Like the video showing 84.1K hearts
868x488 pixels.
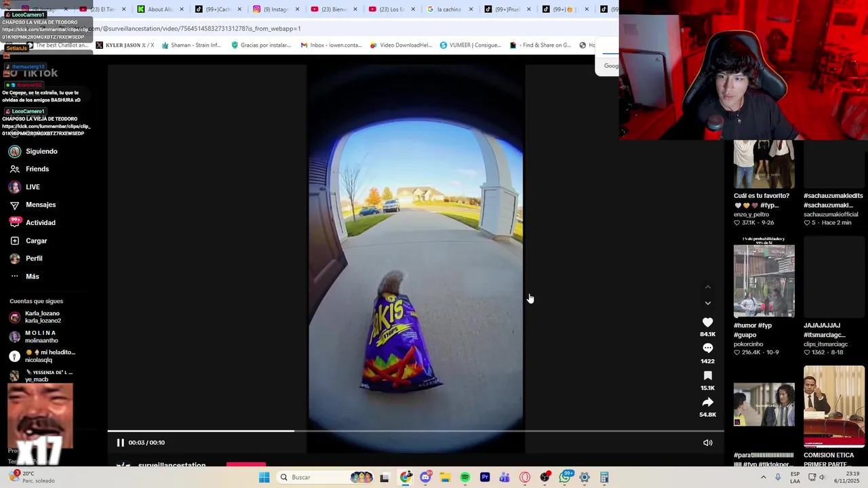coord(707,323)
